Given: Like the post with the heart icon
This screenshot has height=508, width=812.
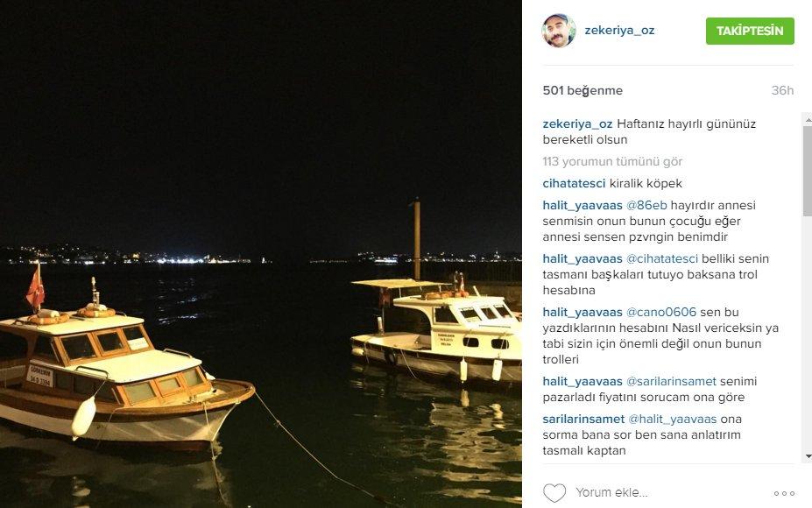Looking at the screenshot, I should click(554, 492).
